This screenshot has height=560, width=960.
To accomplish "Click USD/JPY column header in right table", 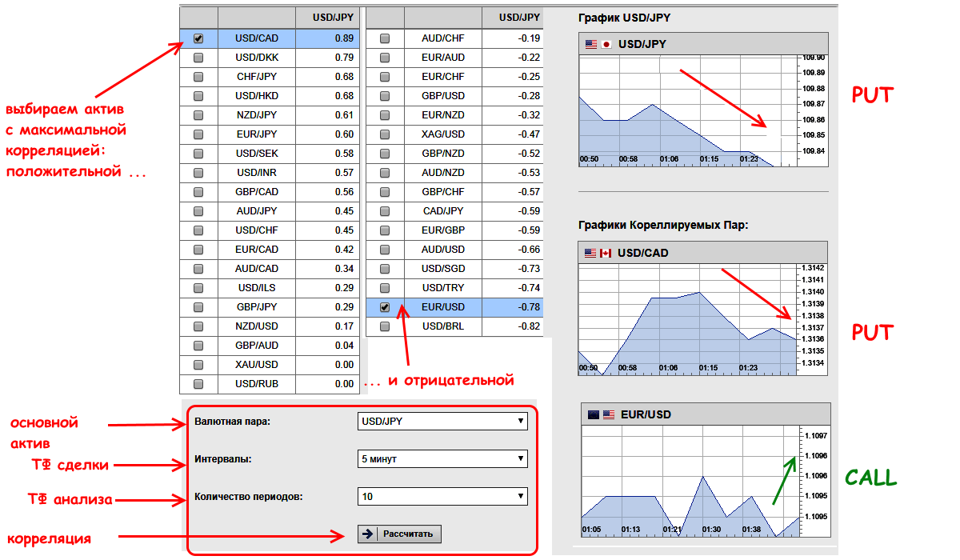I will click(518, 18).
